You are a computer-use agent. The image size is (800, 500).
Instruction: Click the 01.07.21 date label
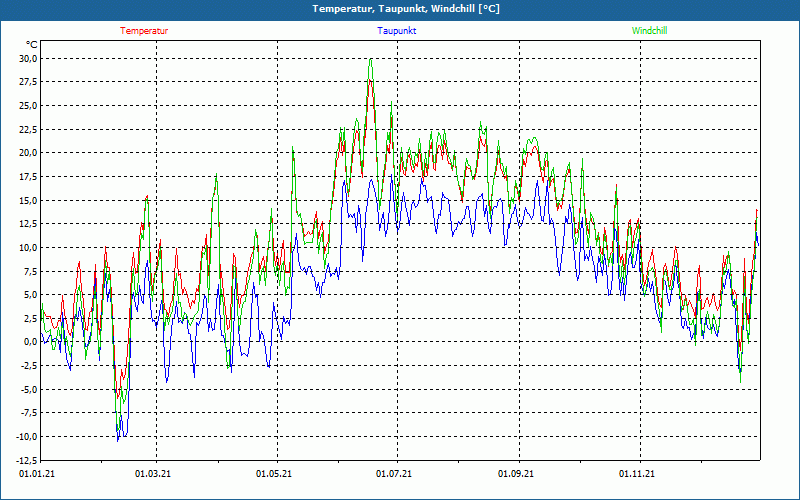394,474
